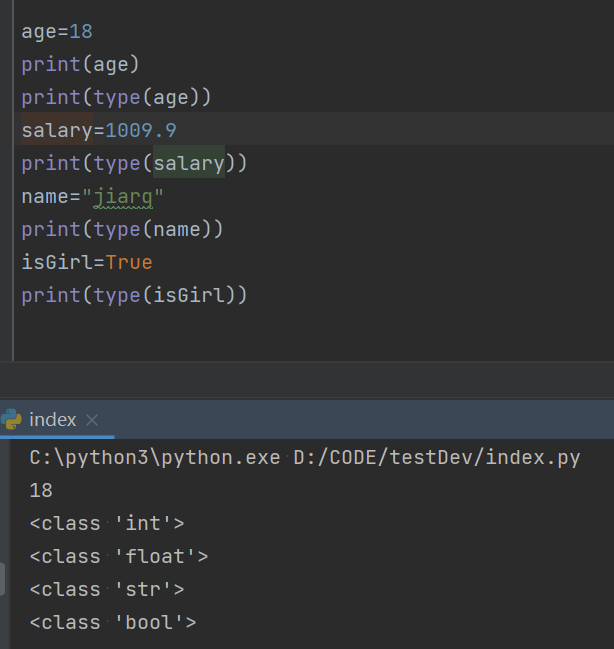The image size is (614, 649).
Task: Place cursor on the age=18 line
Action: click(x=56, y=31)
